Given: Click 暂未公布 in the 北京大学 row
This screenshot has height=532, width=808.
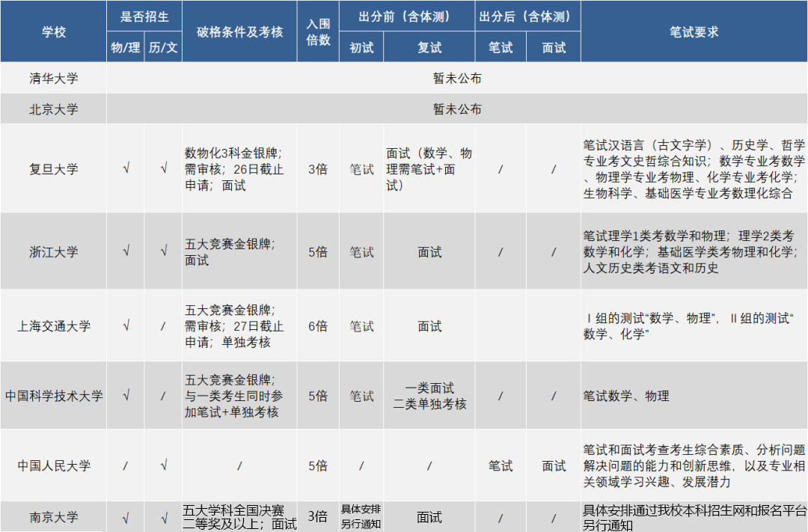Looking at the screenshot, I should 457,108.
